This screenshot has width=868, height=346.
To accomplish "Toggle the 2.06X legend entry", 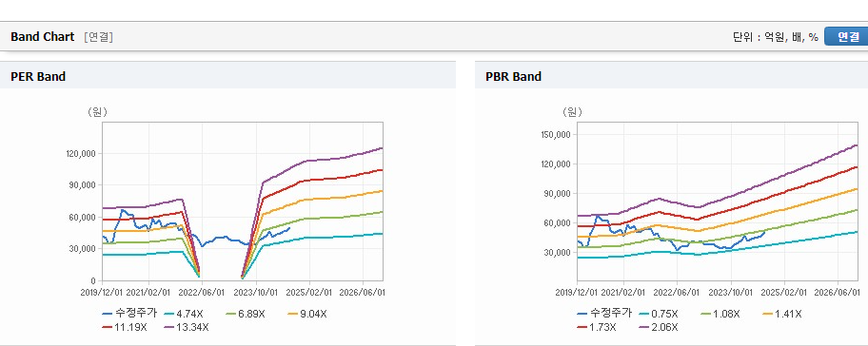I will [x=658, y=327].
